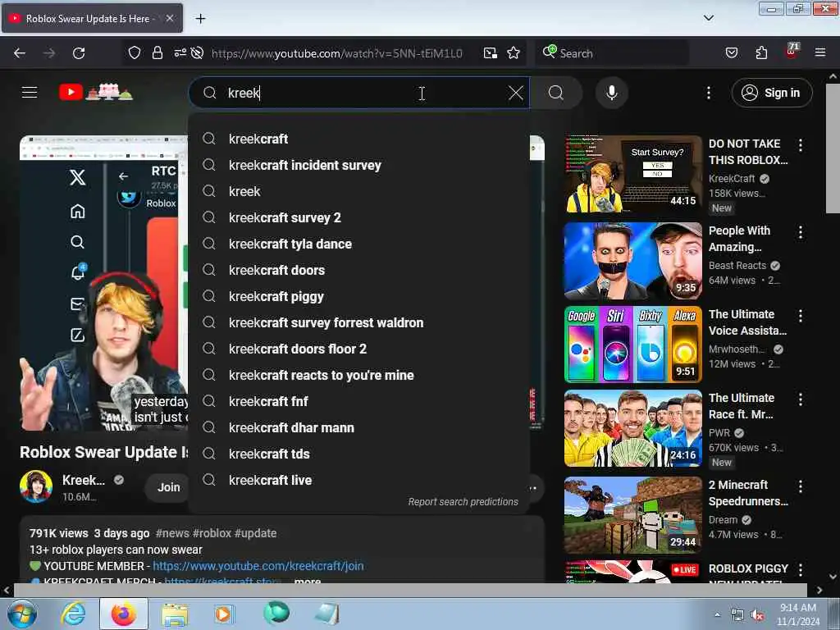List all tabs dropdown arrow
This screenshot has width=840, height=630.
708,18
